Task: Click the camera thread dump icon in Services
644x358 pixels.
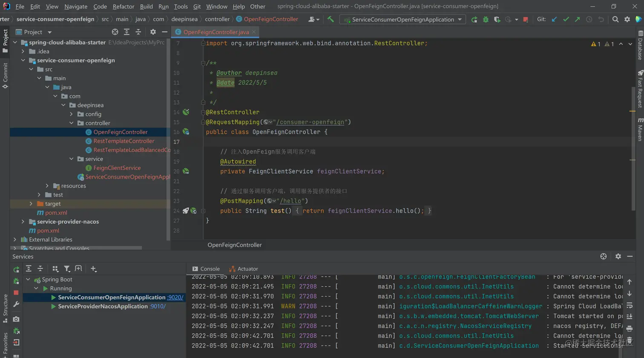Action: 16,319
